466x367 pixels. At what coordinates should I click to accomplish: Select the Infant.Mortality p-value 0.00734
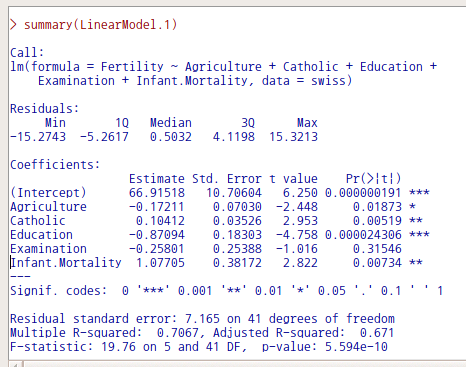[377, 263]
